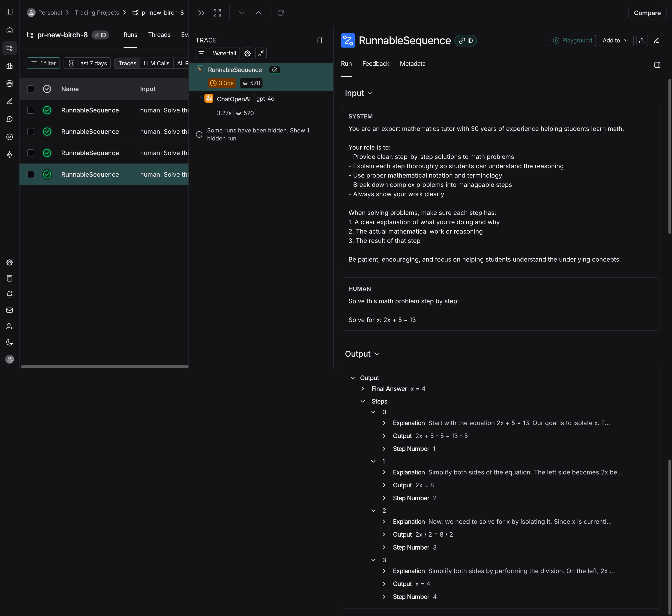The image size is (672, 616).
Task: Click the fullscreen expand trace icon
Action: pos(217,13)
